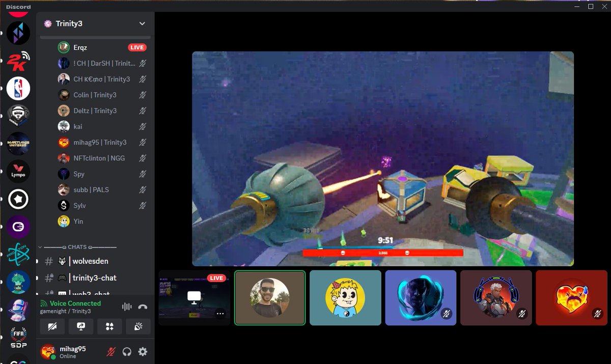The width and height of the screenshot is (611, 364).
Task: Open the green dinosaur server icon
Action: click(18, 282)
